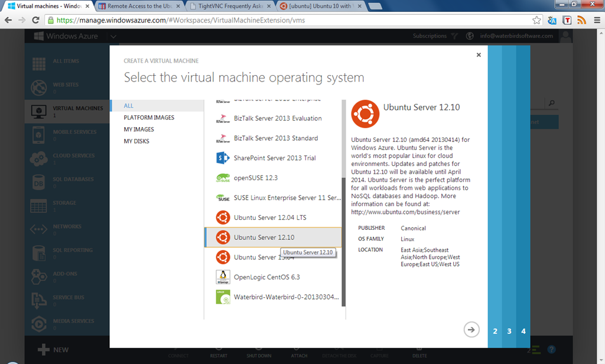Image resolution: width=605 pixels, height=364 pixels.
Task: Click the Cloud Services gear-cloud icon
Action: click(x=38, y=158)
